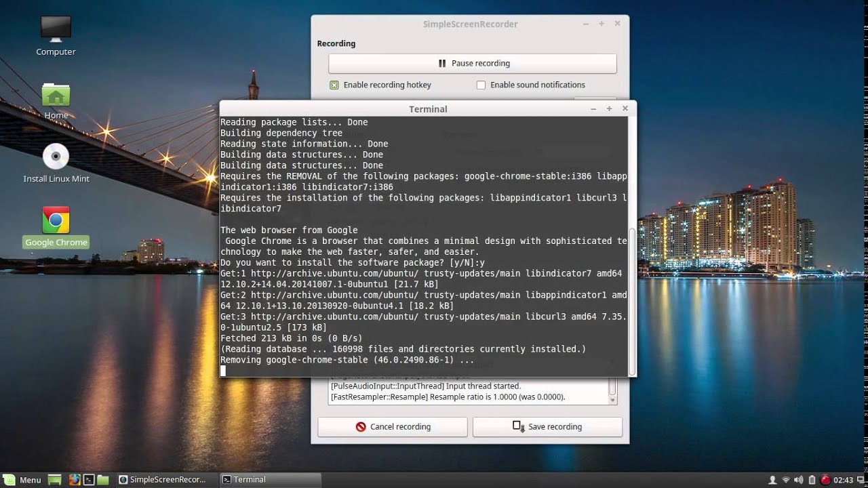Minimize the SimpleScreenRecorder window

[x=586, y=24]
